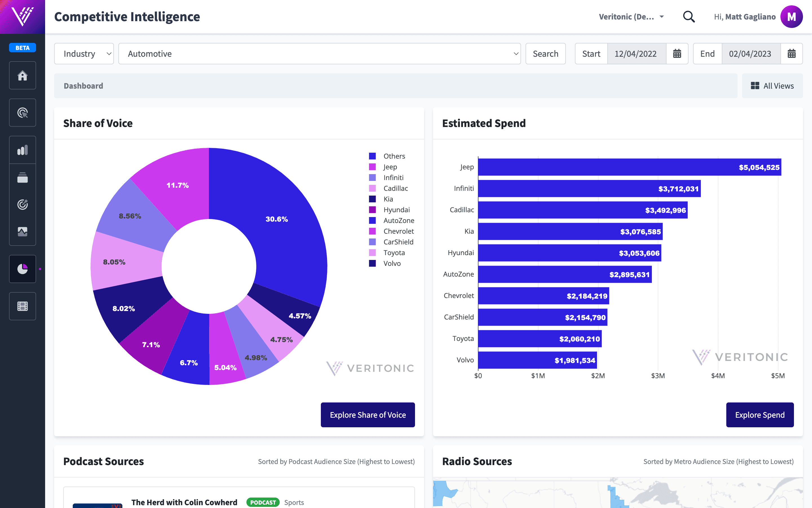
Task: Click the M user avatar
Action: (x=791, y=16)
